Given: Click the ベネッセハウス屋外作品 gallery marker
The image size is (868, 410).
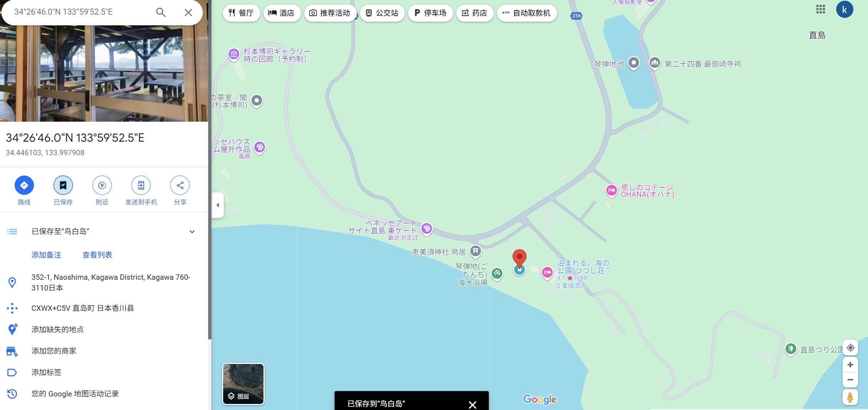Looking at the screenshot, I should pyautogui.click(x=260, y=147).
